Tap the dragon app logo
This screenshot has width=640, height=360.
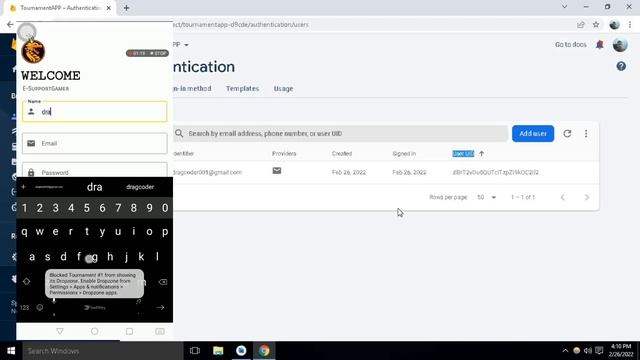pos(33,51)
